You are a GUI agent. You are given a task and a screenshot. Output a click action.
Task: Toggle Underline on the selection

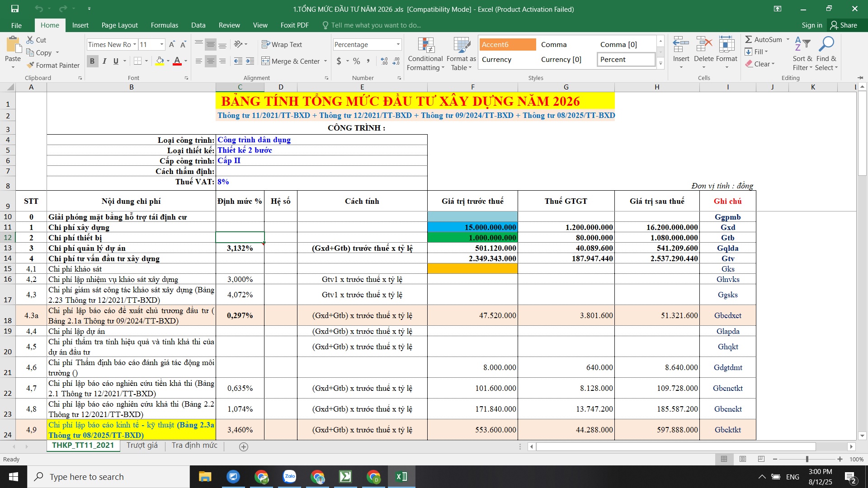[116, 61]
